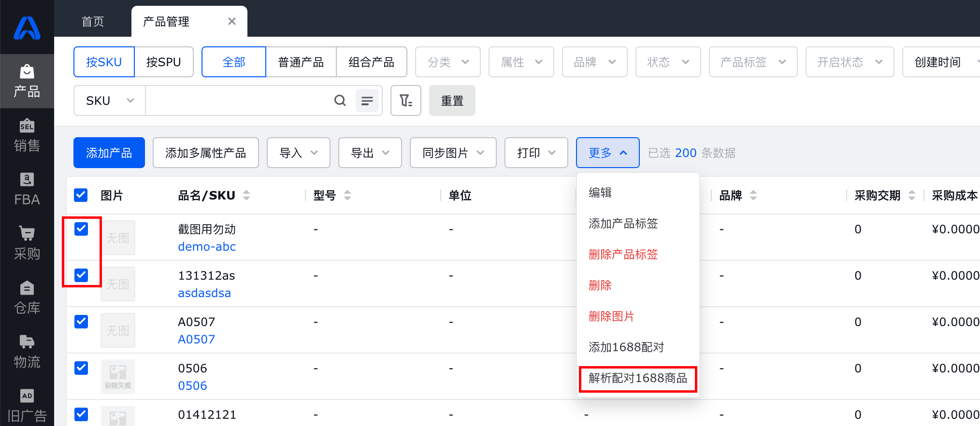Open the 销售 sidebar section
Viewport: 980px width, 426px height.
(x=27, y=135)
